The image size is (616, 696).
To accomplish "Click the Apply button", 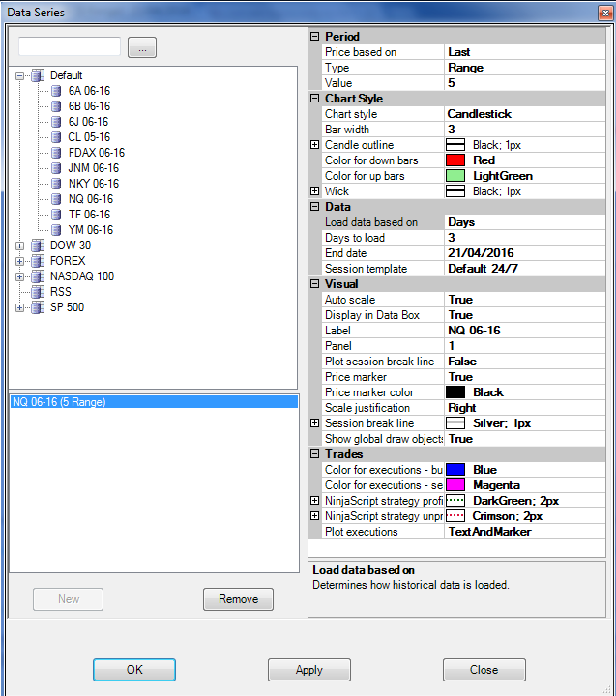I will [x=309, y=670].
